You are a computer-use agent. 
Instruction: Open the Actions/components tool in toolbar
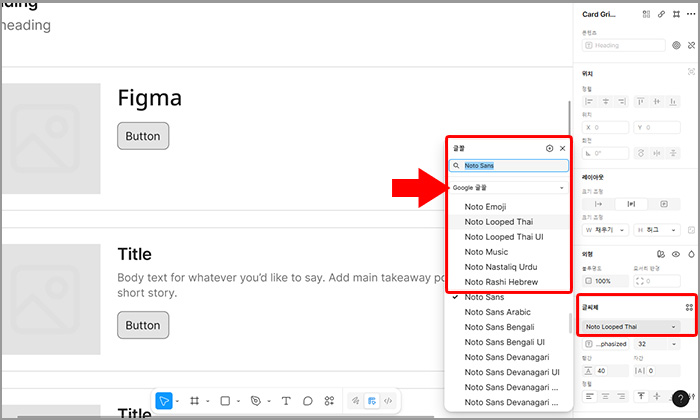329,401
